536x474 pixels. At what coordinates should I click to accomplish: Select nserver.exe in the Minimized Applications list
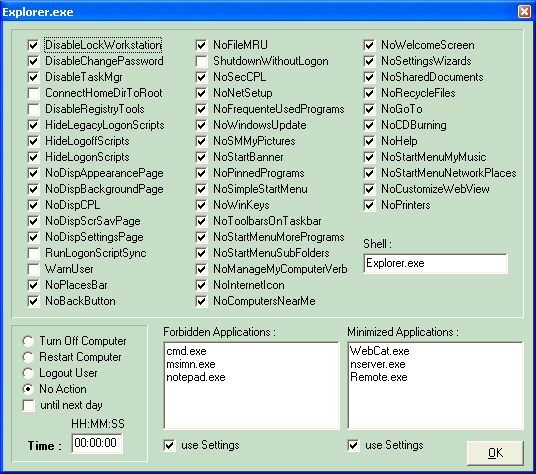tap(378, 364)
